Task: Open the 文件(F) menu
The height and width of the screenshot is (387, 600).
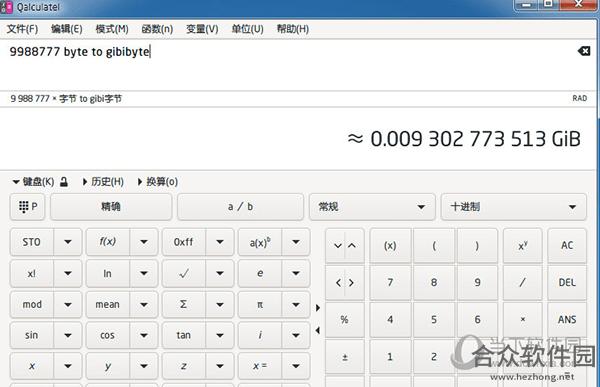Action: pyautogui.click(x=22, y=29)
